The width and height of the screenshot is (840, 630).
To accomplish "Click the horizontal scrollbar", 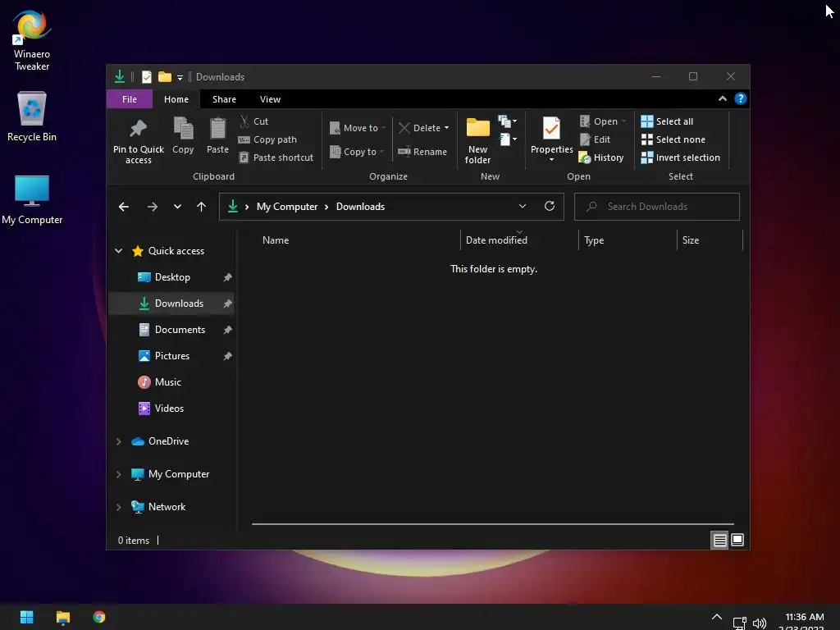I will pos(492,524).
